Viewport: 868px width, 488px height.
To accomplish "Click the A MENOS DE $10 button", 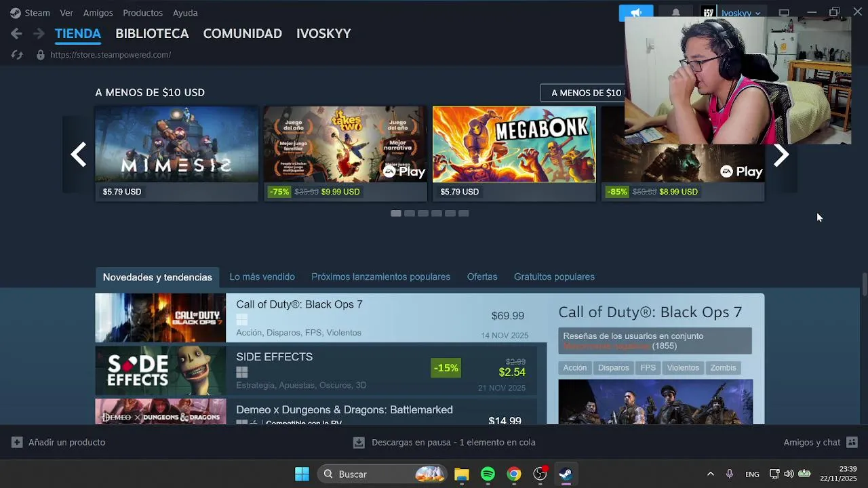I will click(583, 93).
